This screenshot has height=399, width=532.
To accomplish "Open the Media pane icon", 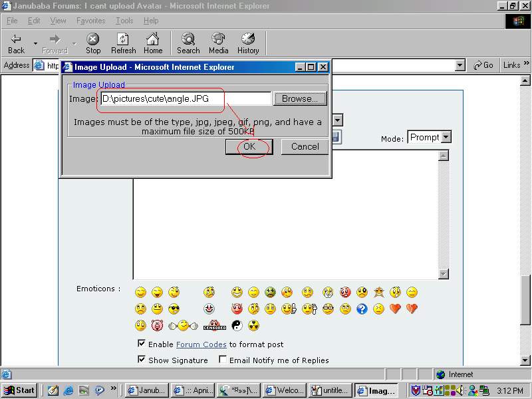I will (218, 43).
